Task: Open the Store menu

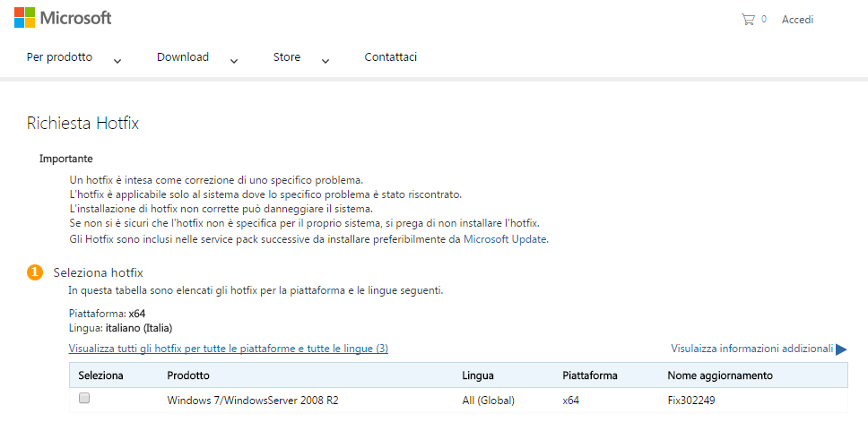Action: (287, 57)
